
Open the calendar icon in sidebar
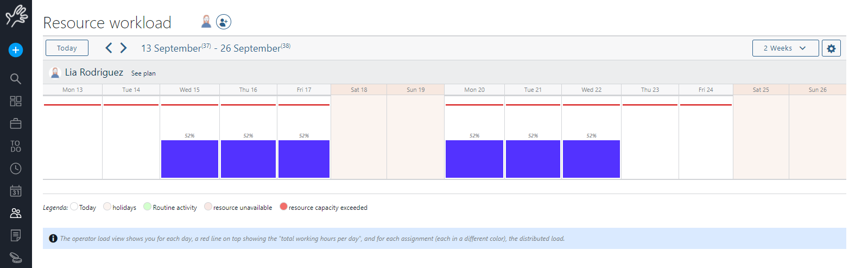(16, 191)
